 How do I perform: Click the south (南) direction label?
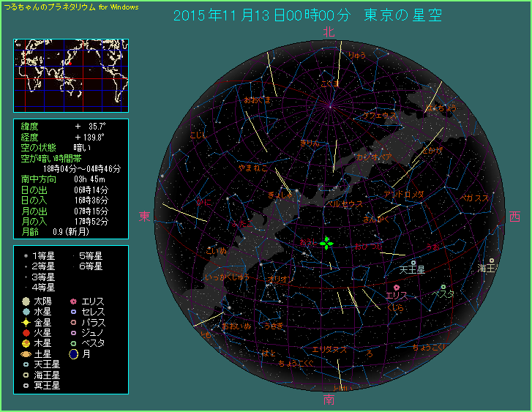[329, 400]
